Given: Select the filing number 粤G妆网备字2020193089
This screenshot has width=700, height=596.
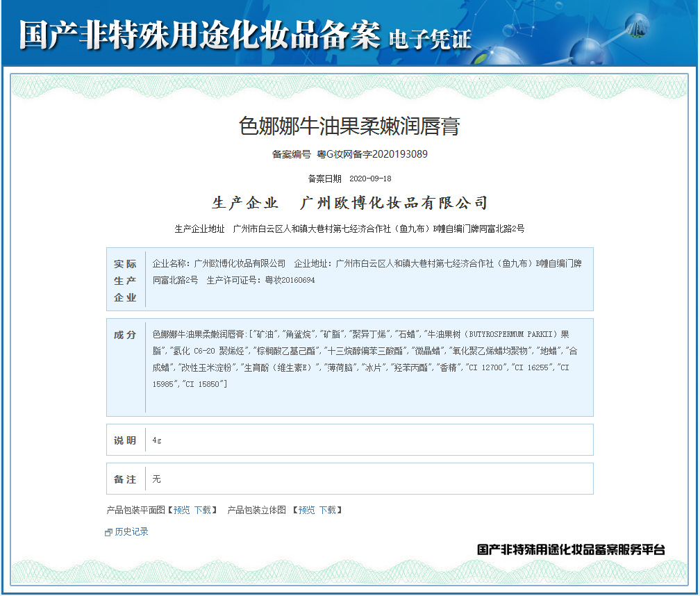Looking at the screenshot, I should [372, 154].
